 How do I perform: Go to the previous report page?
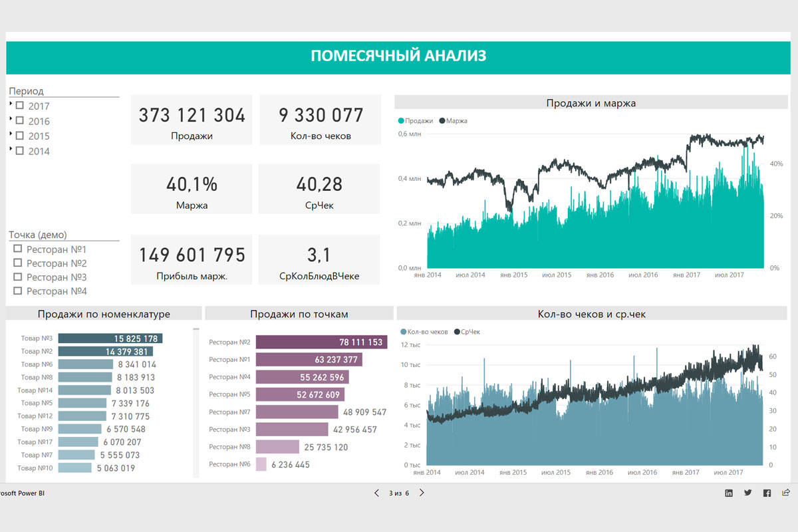376,493
